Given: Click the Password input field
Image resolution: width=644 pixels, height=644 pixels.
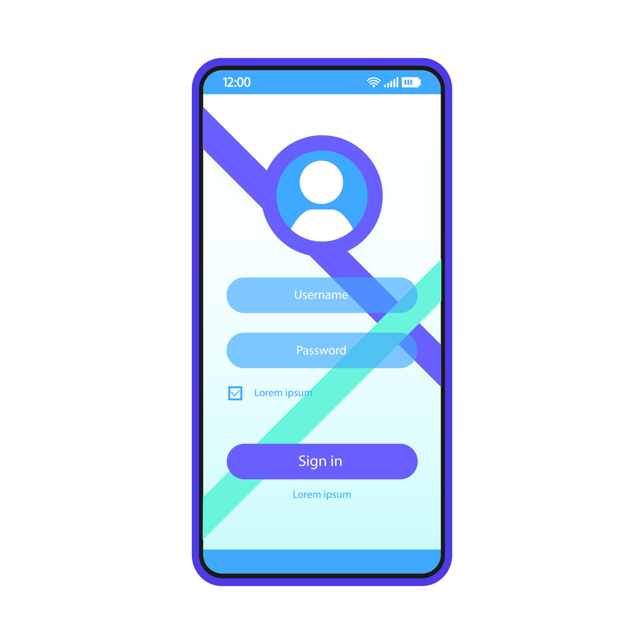Looking at the screenshot, I should (x=322, y=351).
